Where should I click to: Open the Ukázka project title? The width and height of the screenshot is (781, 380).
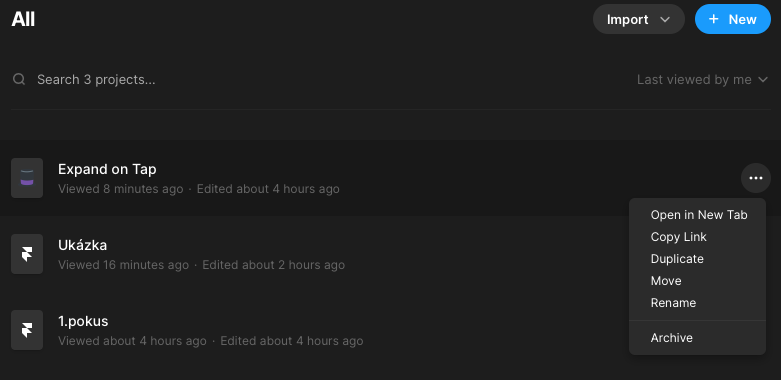pyautogui.click(x=82, y=245)
